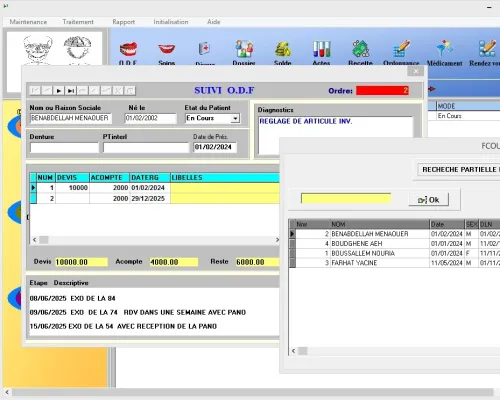Open the Rendez-vous icon
This screenshot has height=400, width=500.
pos(487,49)
